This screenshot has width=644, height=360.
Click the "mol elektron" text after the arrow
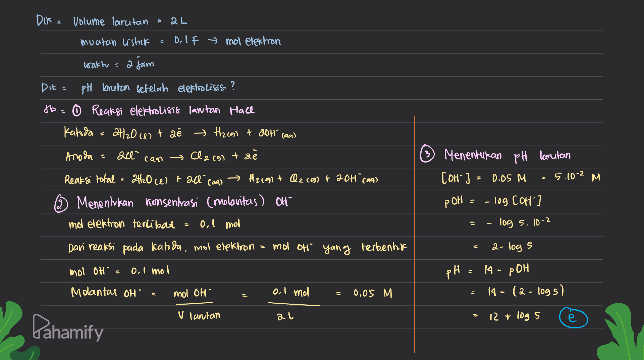253,41
